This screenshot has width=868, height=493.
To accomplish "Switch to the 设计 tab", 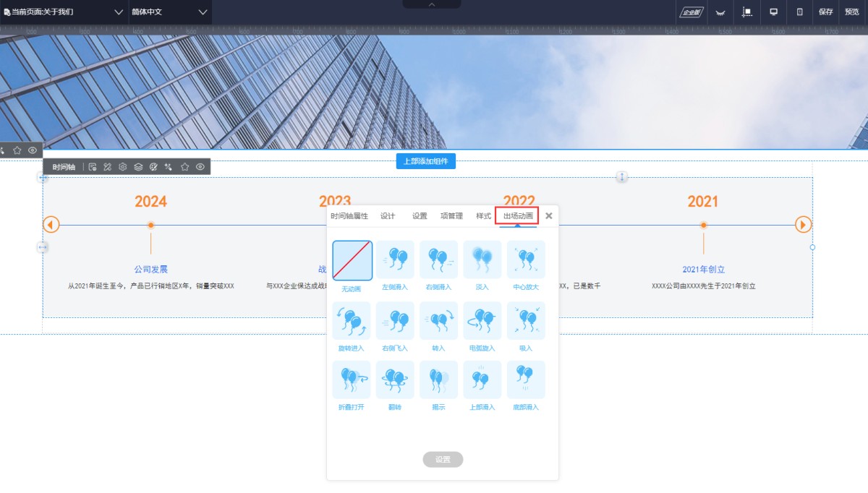I will point(388,216).
